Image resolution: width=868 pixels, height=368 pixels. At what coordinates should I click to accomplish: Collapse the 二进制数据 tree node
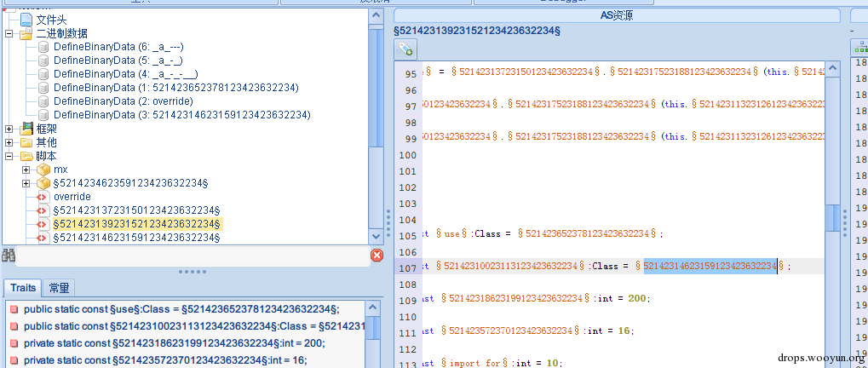click(x=9, y=34)
